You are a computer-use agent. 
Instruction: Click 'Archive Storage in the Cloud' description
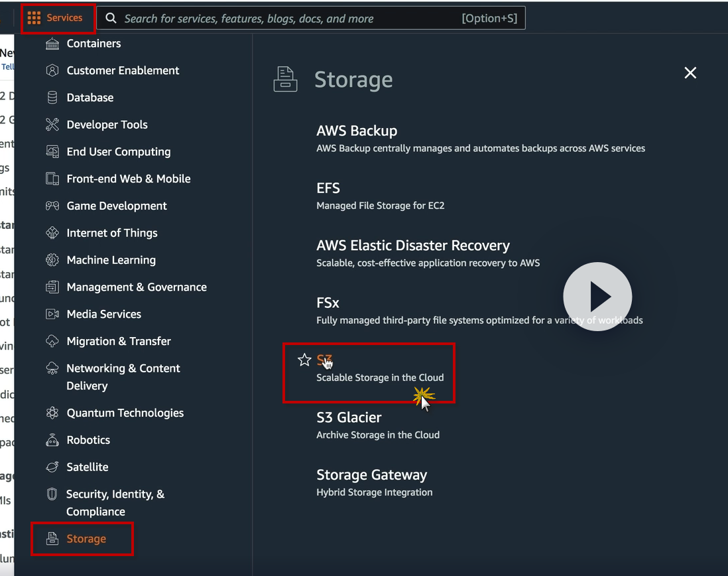point(378,435)
